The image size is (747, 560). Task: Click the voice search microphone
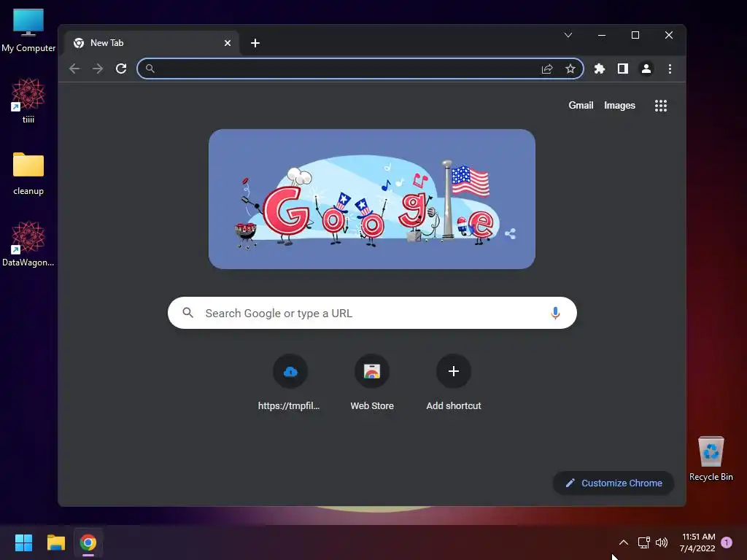click(555, 313)
